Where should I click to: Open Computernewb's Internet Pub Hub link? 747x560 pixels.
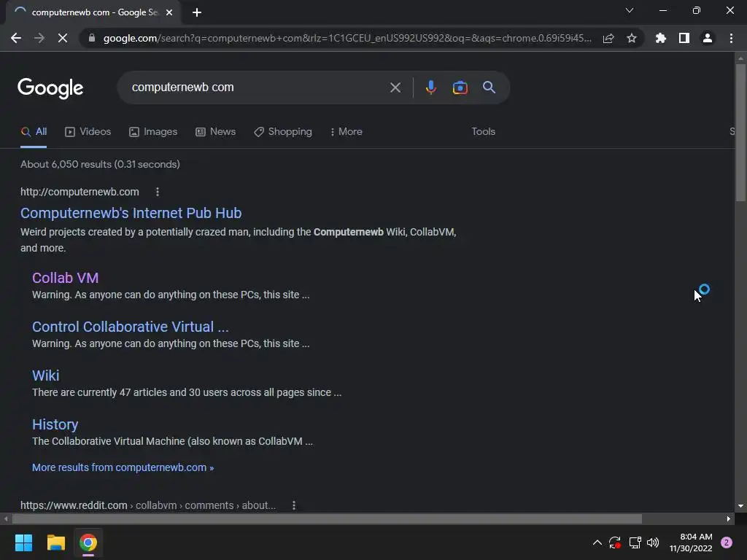point(131,213)
